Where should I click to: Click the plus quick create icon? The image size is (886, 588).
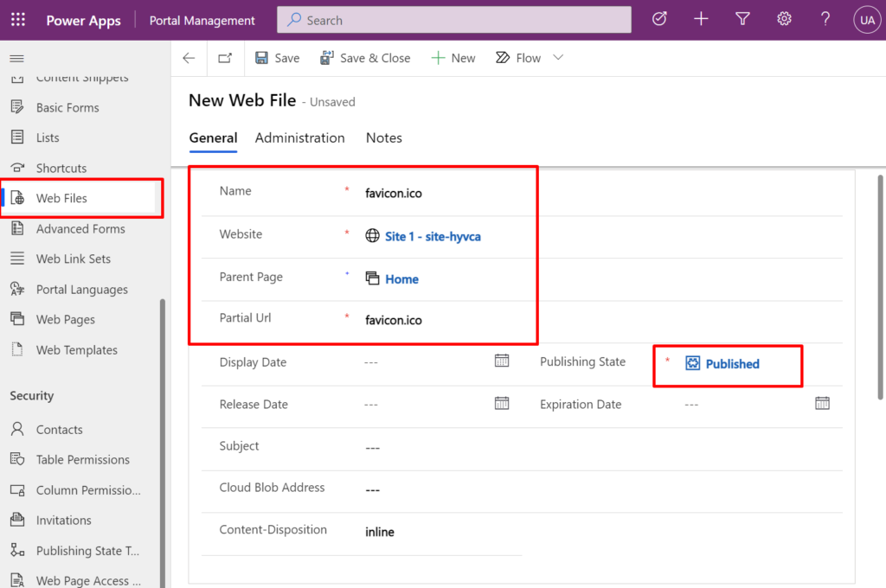(x=701, y=19)
